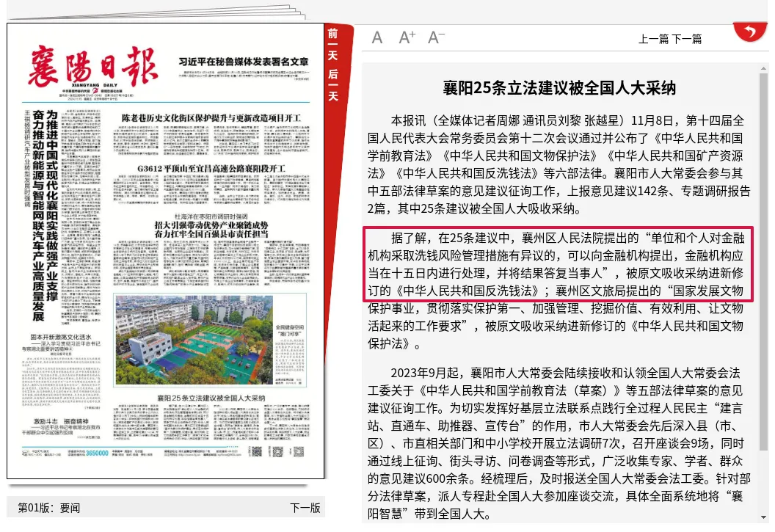
Task: Open article 激励斗志 振奋精神
Action: [61, 421]
